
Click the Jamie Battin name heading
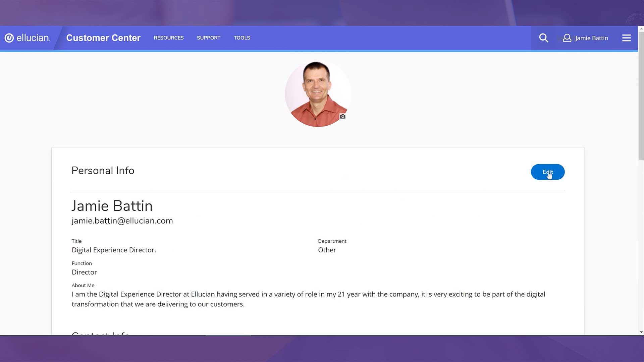[112, 206]
